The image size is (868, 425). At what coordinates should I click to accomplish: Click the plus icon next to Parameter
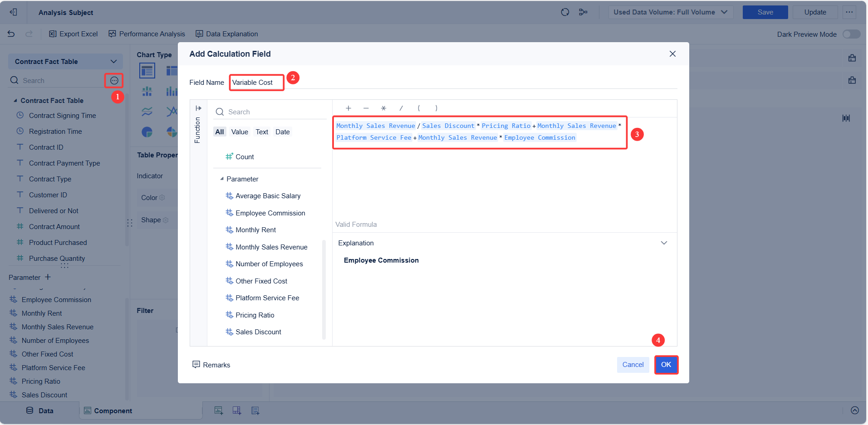coord(48,277)
